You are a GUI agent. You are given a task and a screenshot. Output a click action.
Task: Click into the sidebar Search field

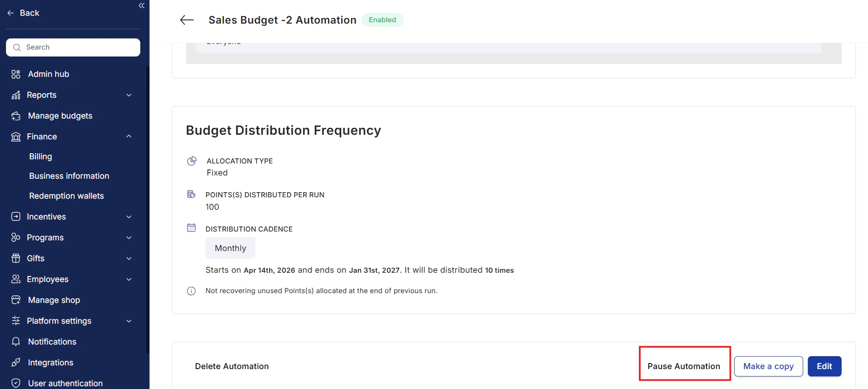(73, 47)
